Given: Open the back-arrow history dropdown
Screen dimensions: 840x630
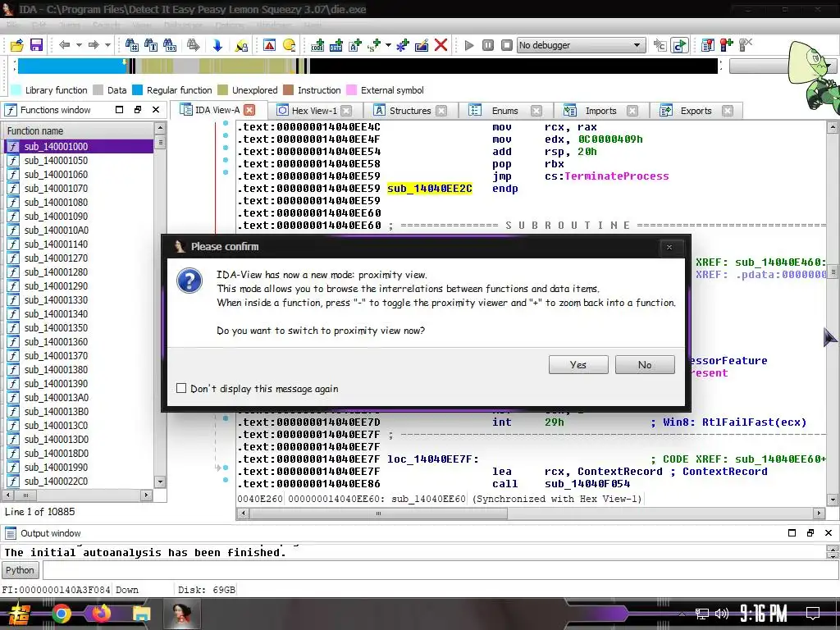Looking at the screenshot, I should pyautogui.click(x=79, y=45).
